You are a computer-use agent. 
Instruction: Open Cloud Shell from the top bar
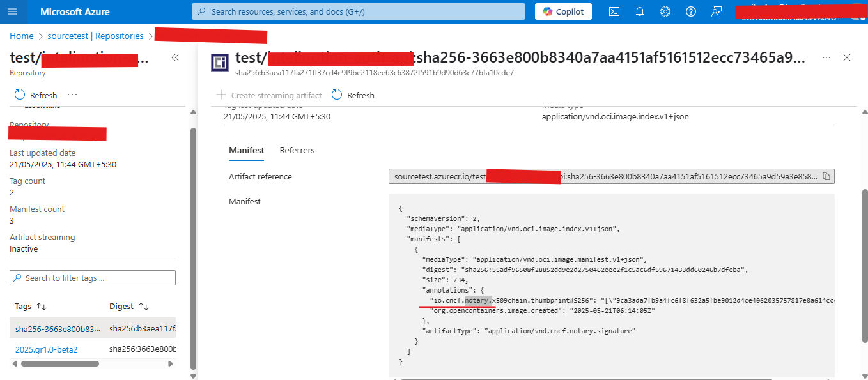coord(614,11)
